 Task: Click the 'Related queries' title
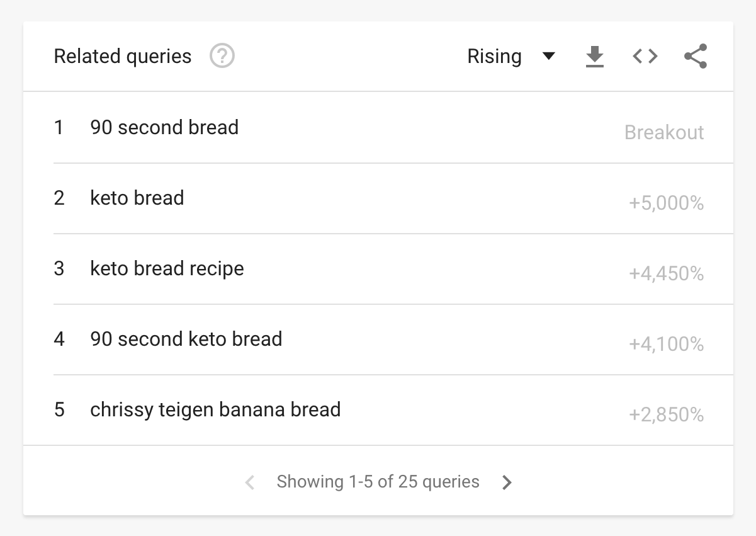click(123, 57)
